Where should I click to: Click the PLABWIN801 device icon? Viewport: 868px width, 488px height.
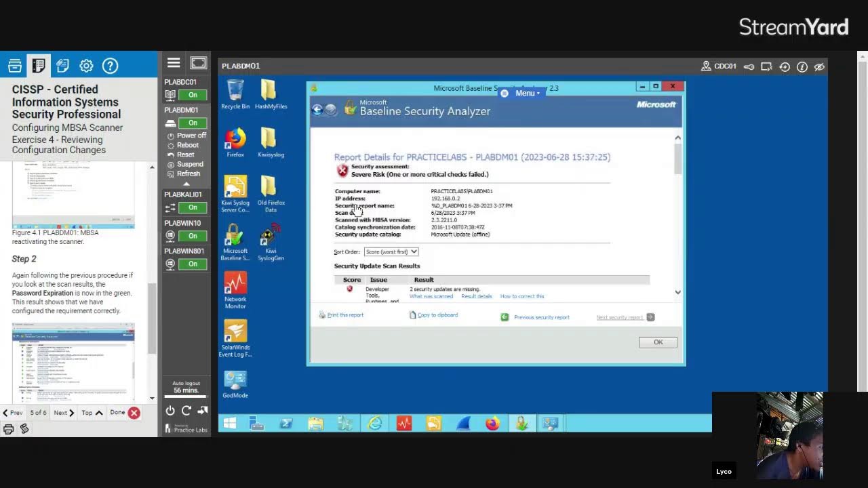pos(170,264)
